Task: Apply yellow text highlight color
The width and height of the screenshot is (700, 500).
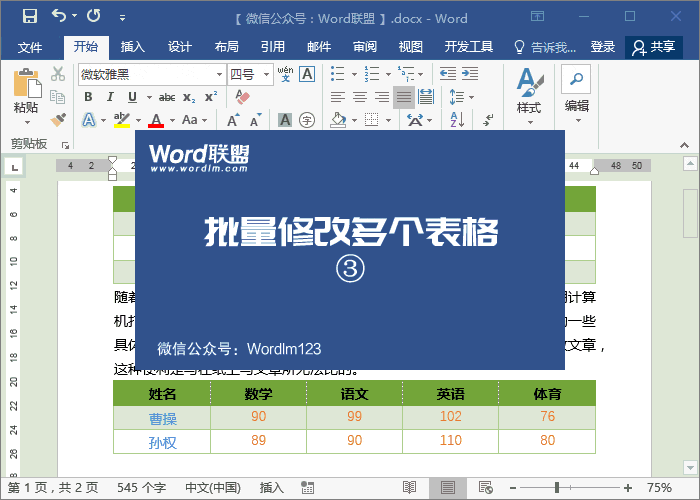Action: coord(121,120)
